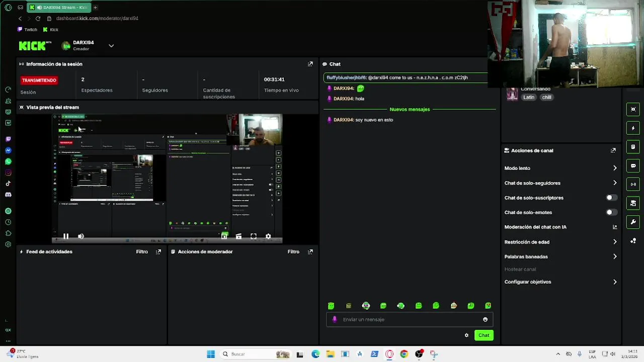Pause the stream preview player

point(66,236)
